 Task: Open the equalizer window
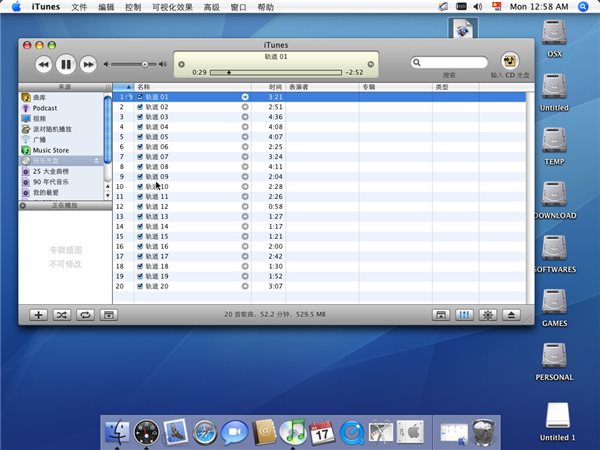coord(464,314)
